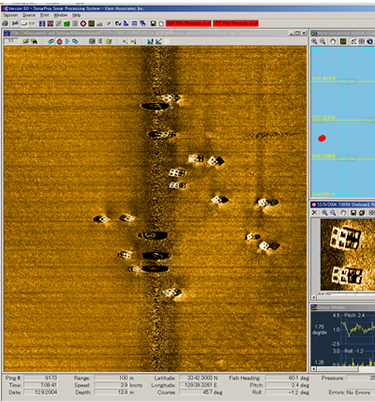Click the globe icon in the navigation map toolbar
The image size is (375, 402).
click(x=370, y=41)
